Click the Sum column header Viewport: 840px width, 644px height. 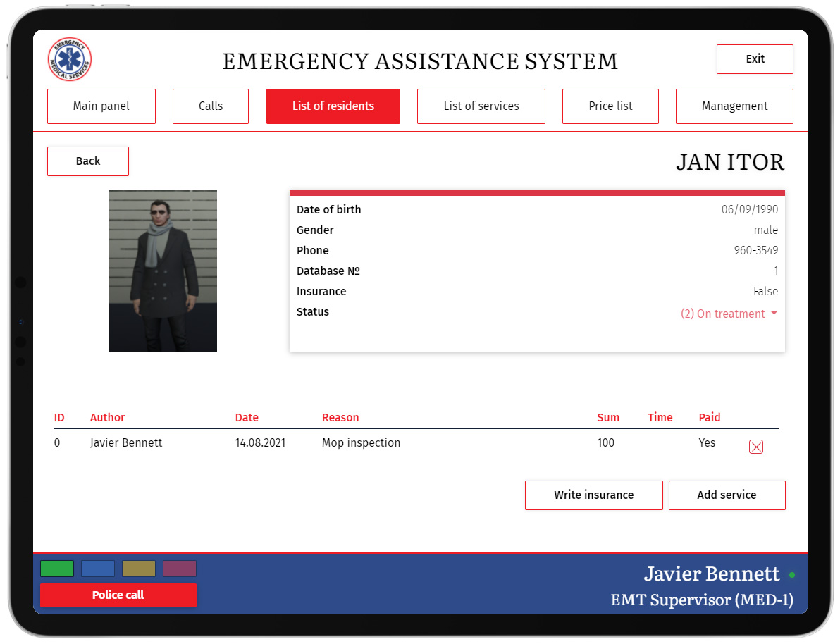(608, 417)
